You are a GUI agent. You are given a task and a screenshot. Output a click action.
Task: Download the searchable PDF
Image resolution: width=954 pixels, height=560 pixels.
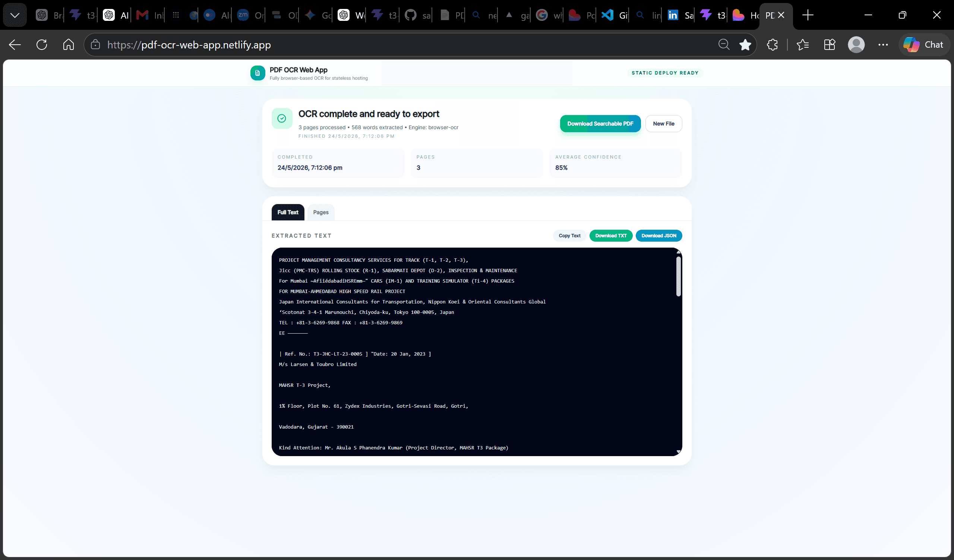tap(600, 124)
